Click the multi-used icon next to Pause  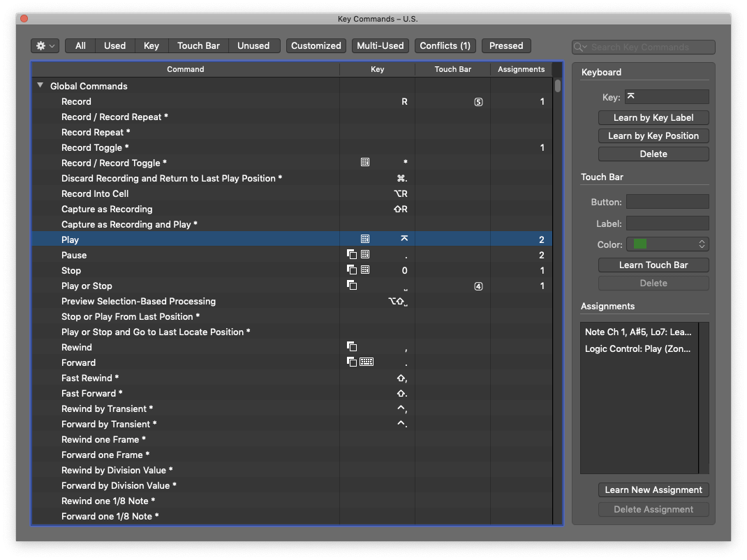[x=353, y=254]
